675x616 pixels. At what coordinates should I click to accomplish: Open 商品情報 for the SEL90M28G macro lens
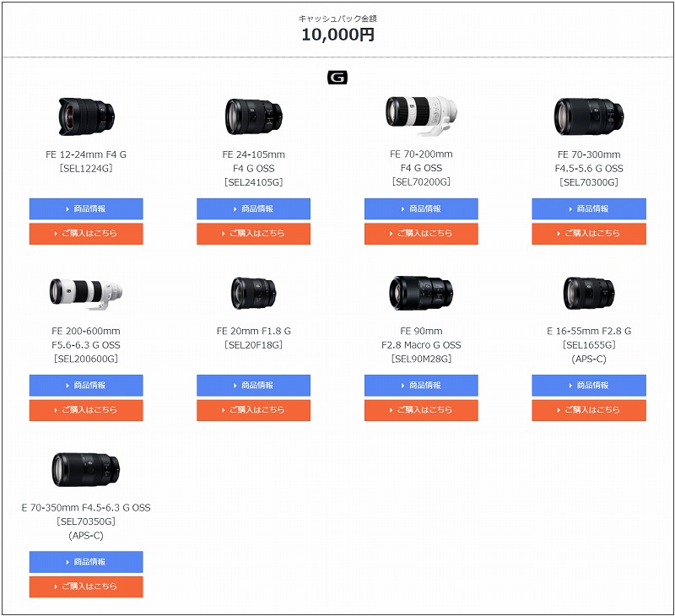pos(421,386)
